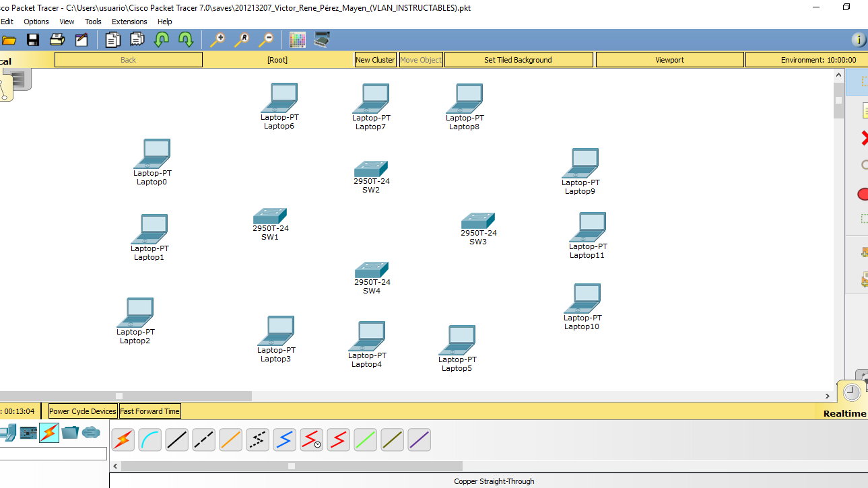Choose the Console cable connection type

(x=149, y=440)
